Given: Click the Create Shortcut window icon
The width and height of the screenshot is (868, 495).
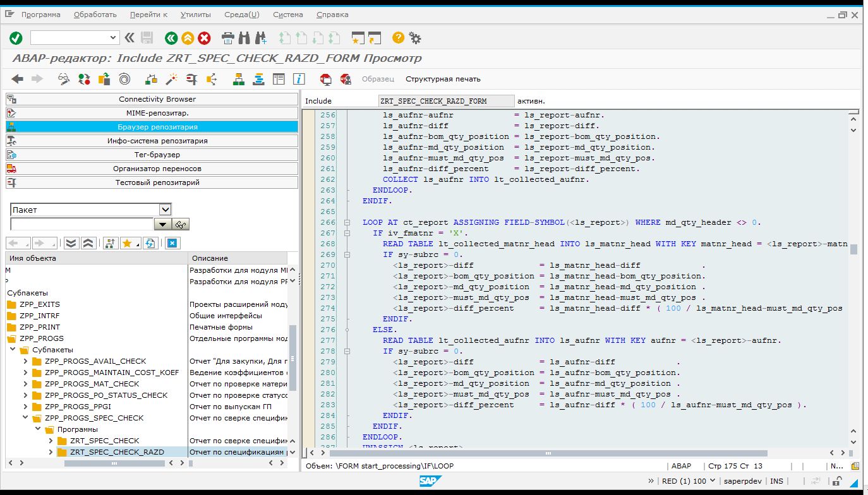Looking at the screenshot, I should (x=375, y=38).
